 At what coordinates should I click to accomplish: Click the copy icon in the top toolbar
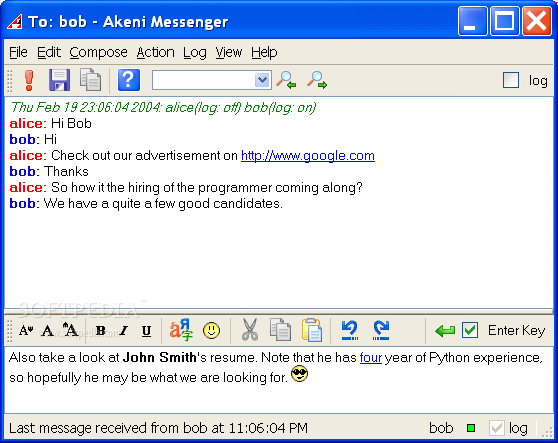point(90,80)
